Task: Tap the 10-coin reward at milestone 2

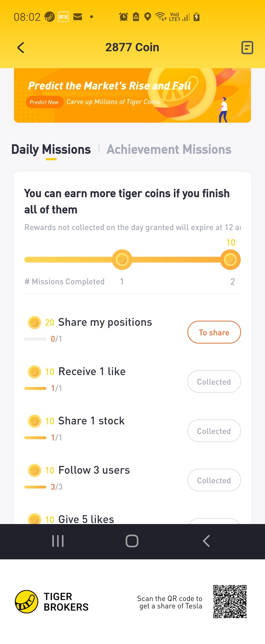Action: coord(230,260)
